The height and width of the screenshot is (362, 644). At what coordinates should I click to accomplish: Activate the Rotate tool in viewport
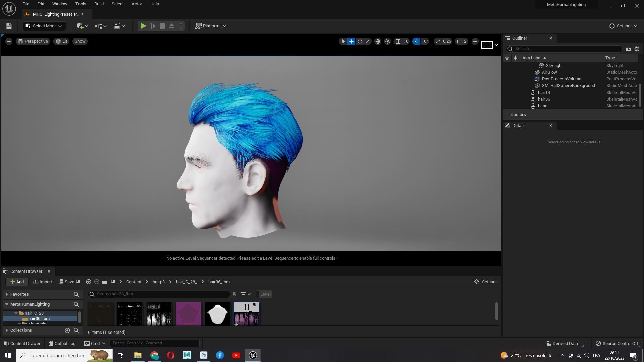coord(360,41)
